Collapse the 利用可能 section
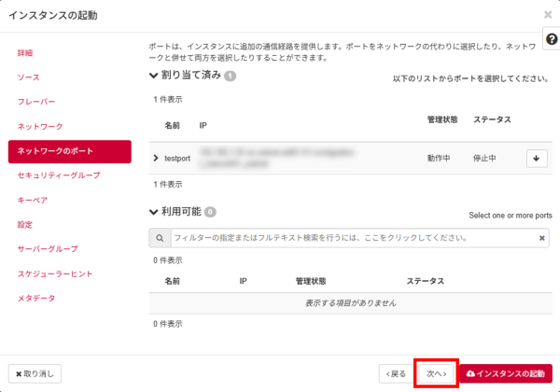Screen dimensions: 560x392 [x=154, y=212]
